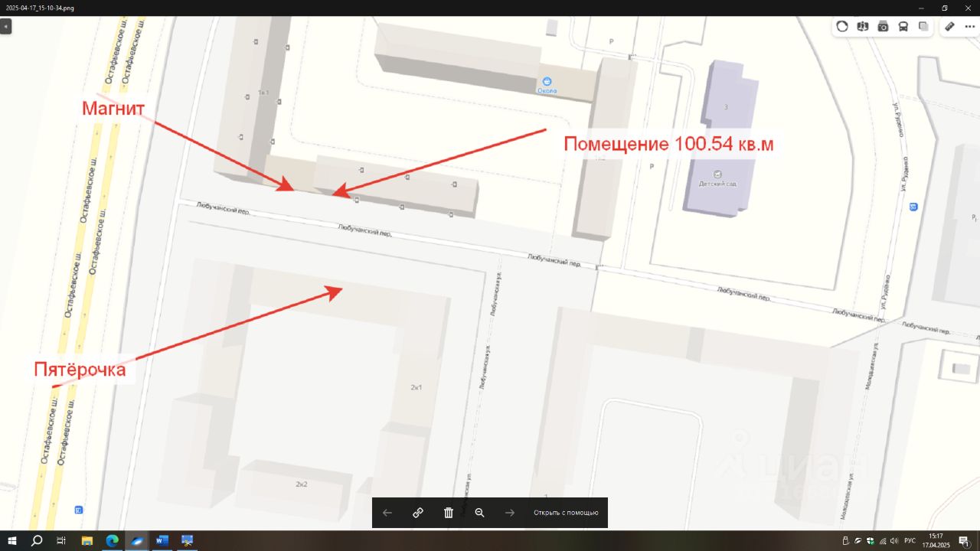
Task: Toggle the traffic layer circle icon
Action: [x=842, y=26]
